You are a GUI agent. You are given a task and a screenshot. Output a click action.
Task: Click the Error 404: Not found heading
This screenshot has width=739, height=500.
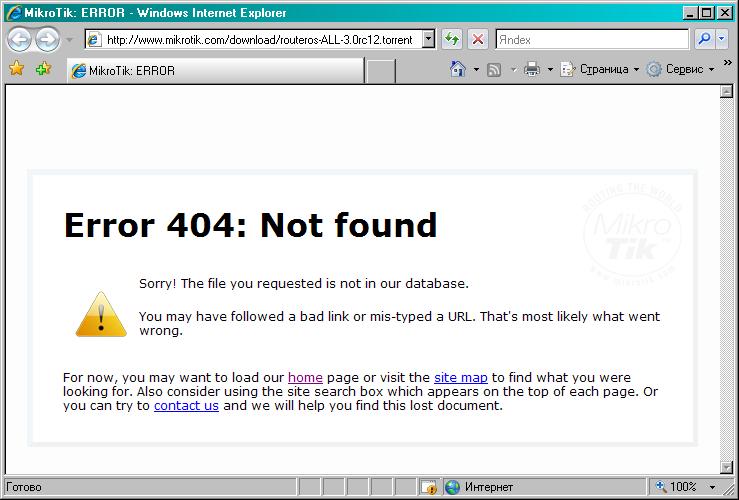pyautogui.click(x=250, y=225)
